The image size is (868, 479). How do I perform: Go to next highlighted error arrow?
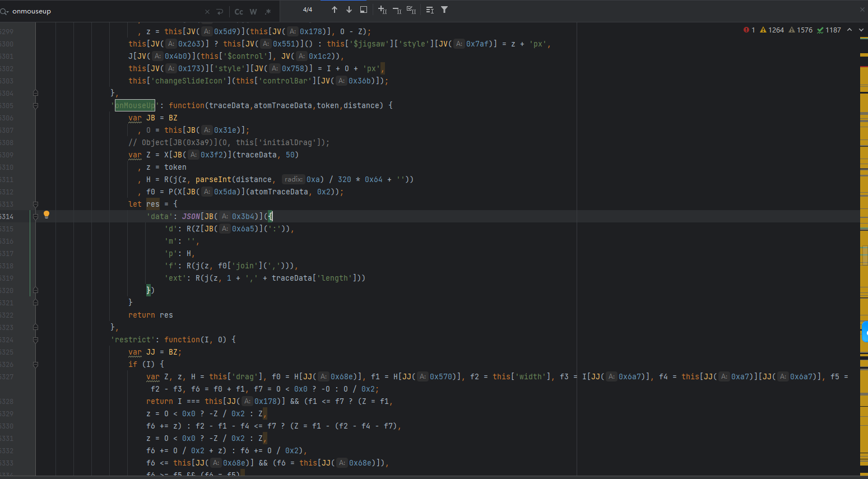tap(861, 30)
